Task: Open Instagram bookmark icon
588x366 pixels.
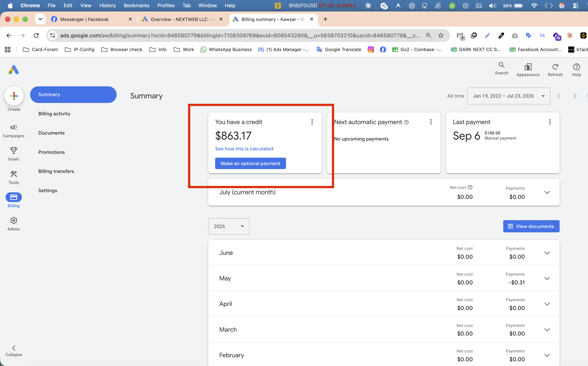Action: click(x=371, y=49)
